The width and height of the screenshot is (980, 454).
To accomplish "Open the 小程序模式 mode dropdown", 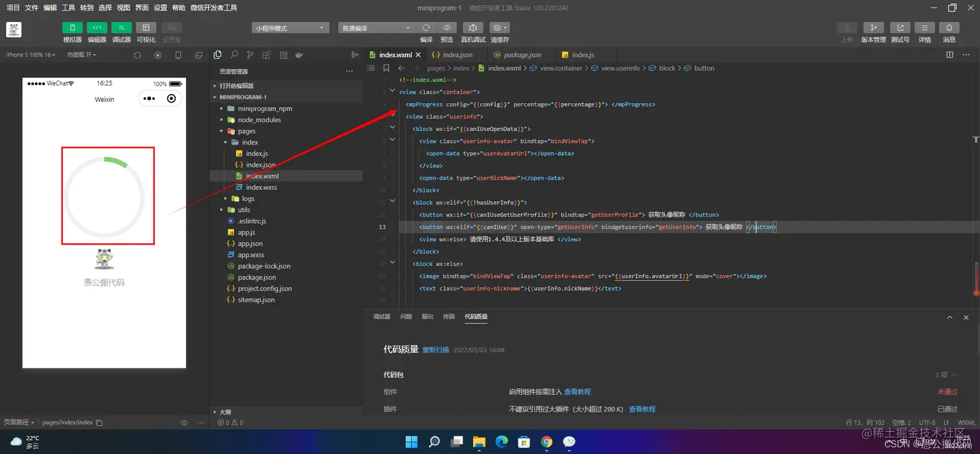I will [290, 28].
